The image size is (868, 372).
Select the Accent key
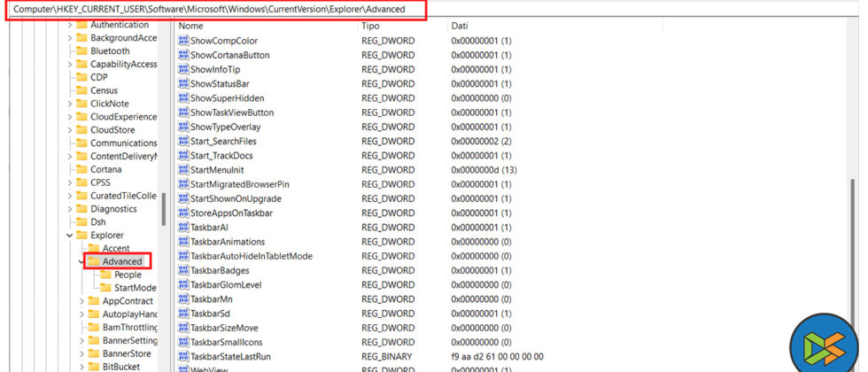116,249
